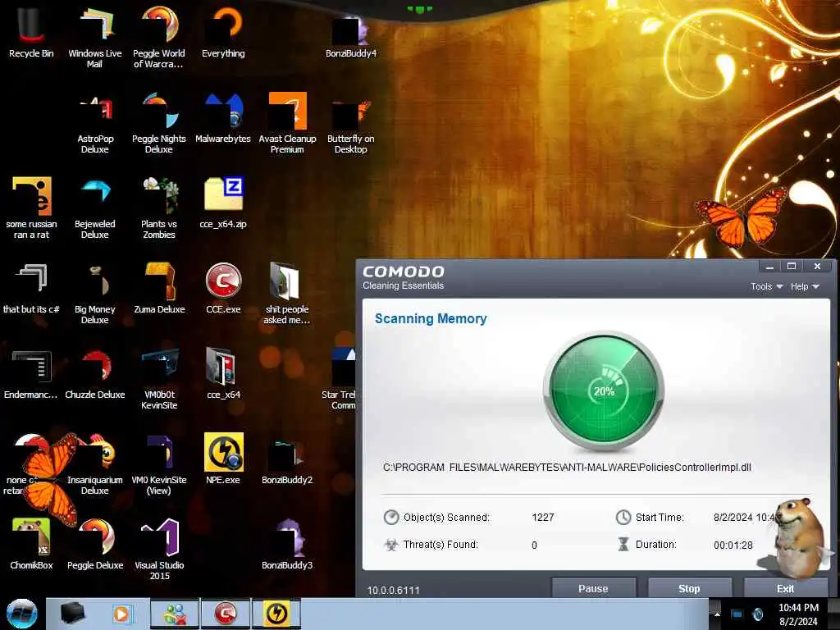Viewport: 840px width, 630px height.
Task: Exit Comodo Cleaning Essentials
Action: pos(786,588)
